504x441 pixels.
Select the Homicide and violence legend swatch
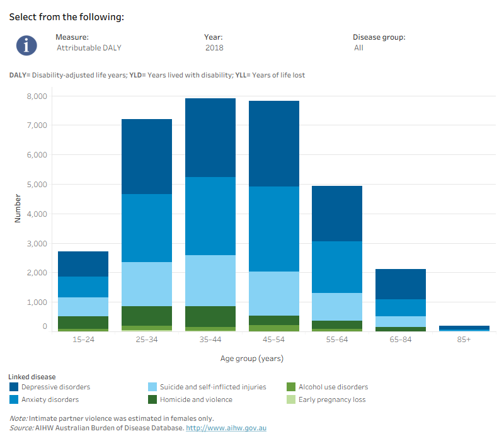tap(152, 399)
